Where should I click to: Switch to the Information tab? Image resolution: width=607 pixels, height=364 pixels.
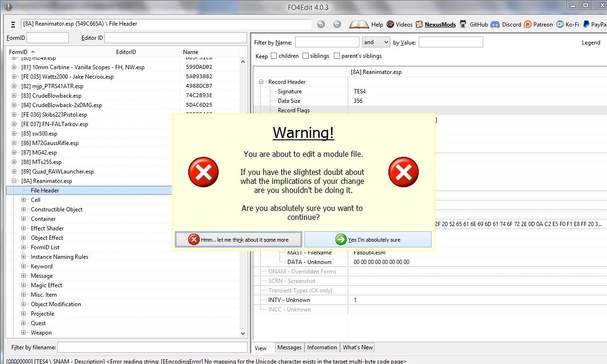coord(322,347)
